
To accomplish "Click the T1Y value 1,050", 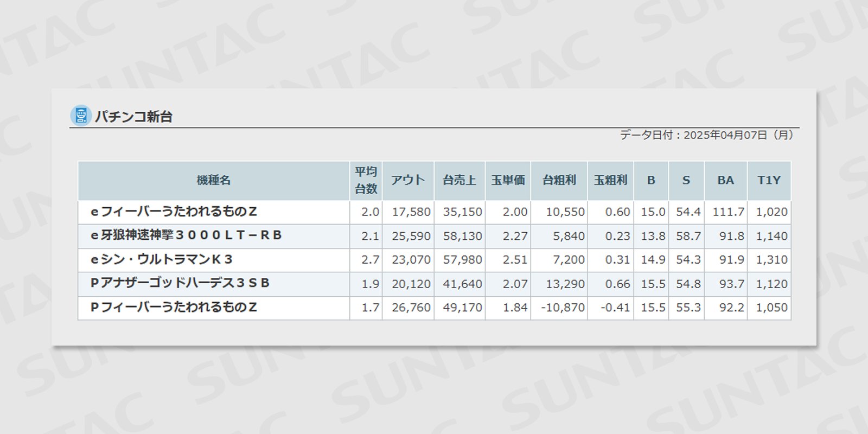I will [x=771, y=308].
